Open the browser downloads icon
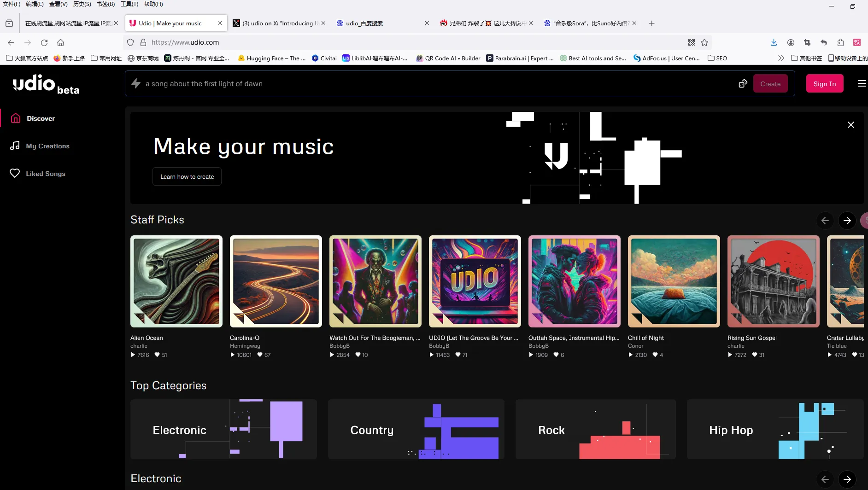 tap(774, 42)
